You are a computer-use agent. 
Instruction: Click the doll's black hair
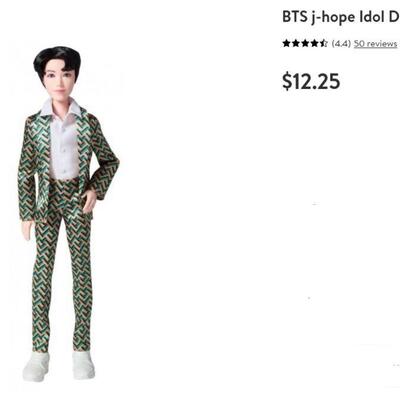pos(57,60)
